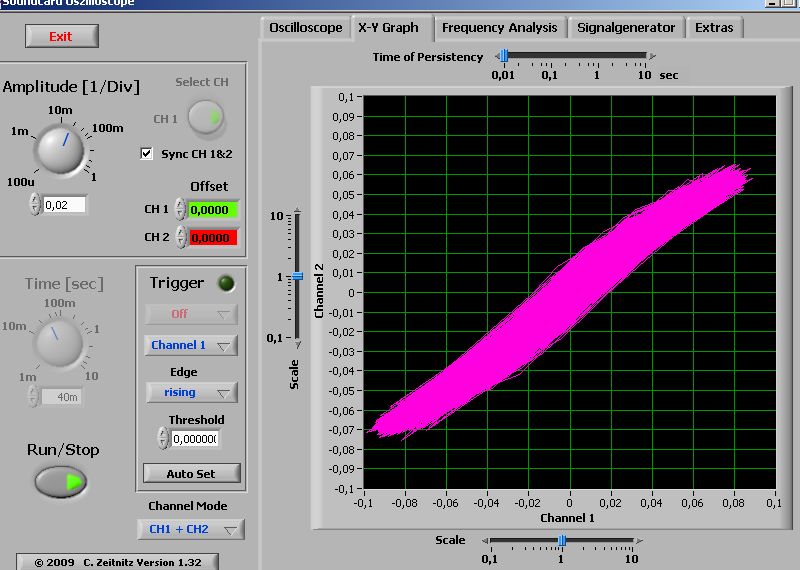Adjust the CH 2 offset stepper
The image size is (800, 570).
point(180,237)
